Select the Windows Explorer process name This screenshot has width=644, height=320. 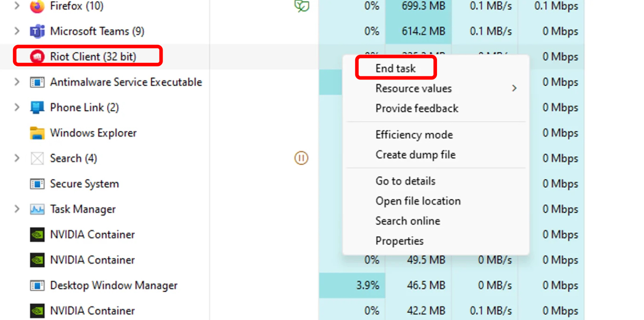(x=93, y=133)
